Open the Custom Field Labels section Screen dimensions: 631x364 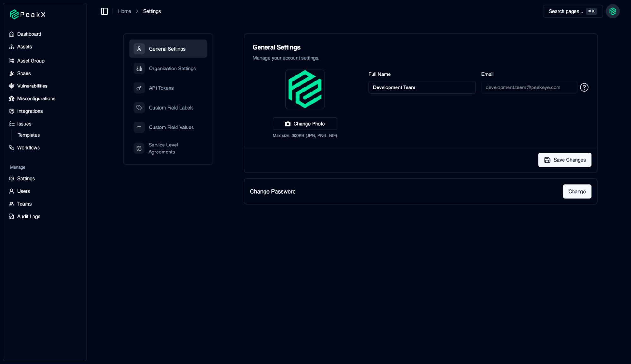click(x=171, y=108)
